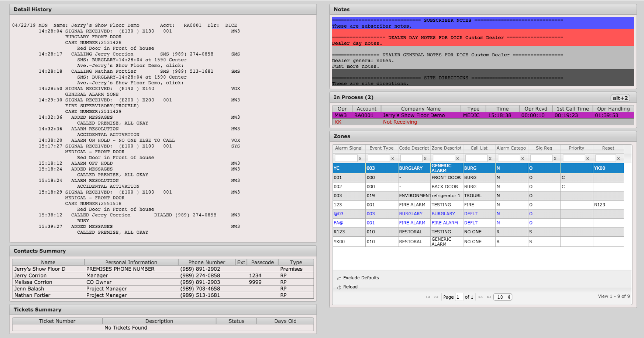
Task: Advance to next page in Zones grid
Action: 481,297
